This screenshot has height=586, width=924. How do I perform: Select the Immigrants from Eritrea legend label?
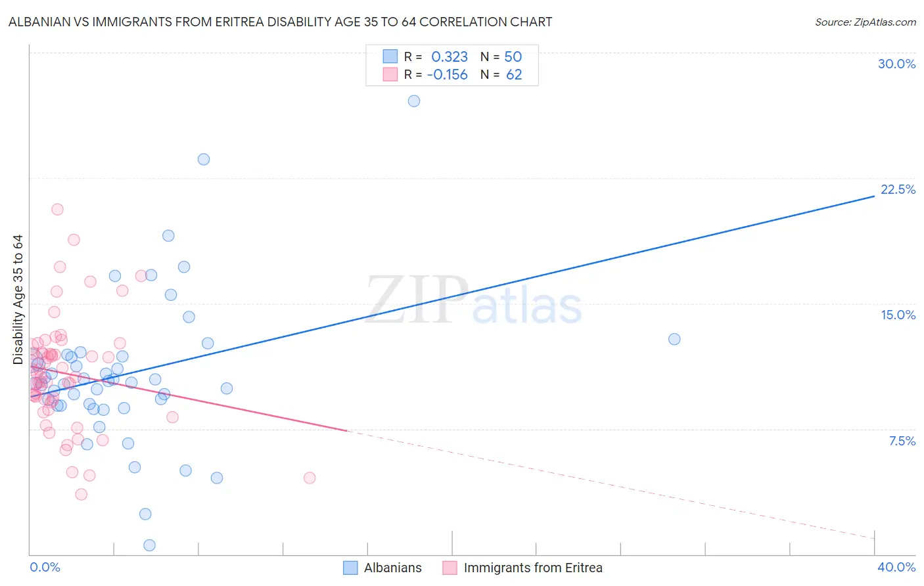click(533, 568)
